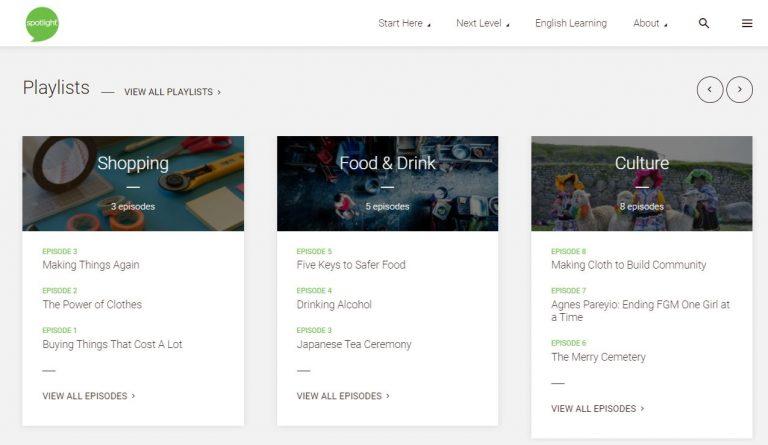Viewport: 768px width, 445px height.
Task: Expand the Start Here dropdown menu
Action: click(x=404, y=23)
